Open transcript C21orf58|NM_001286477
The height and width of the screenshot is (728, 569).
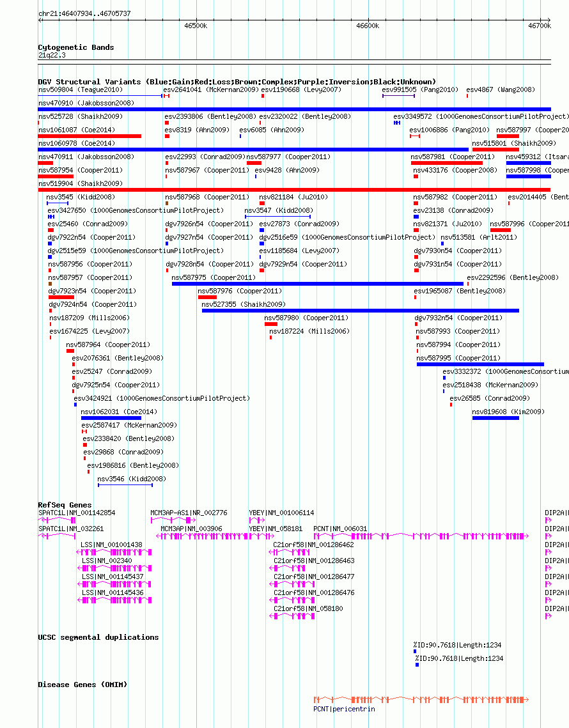click(x=314, y=577)
